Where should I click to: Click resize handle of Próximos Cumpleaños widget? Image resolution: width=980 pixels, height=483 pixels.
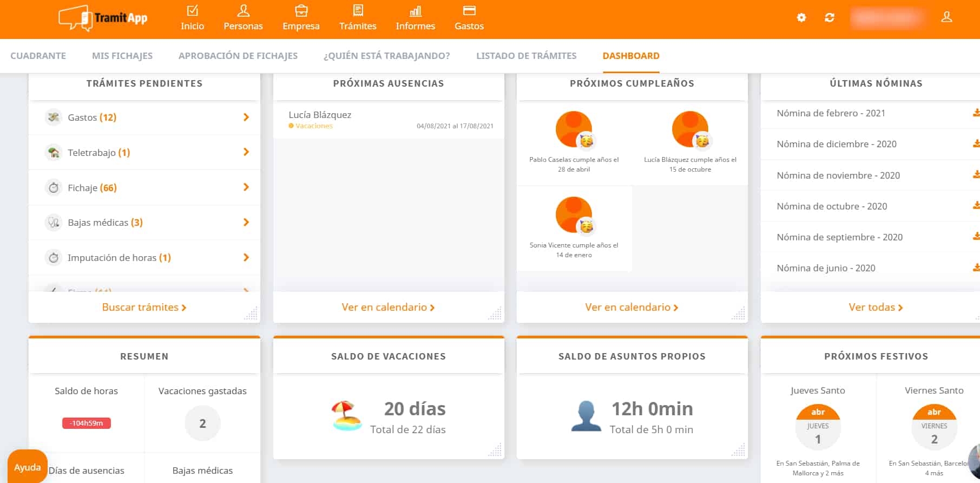(739, 313)
